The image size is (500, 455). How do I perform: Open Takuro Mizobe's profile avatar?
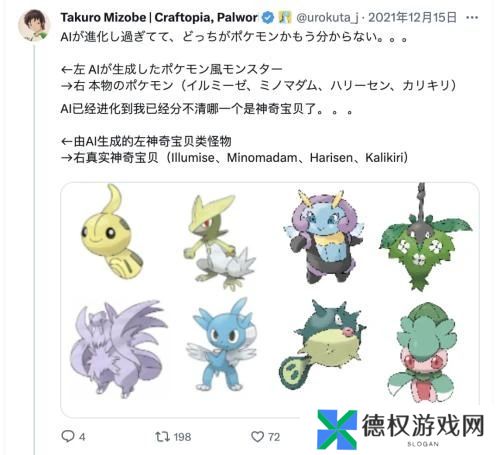[34, 26]
